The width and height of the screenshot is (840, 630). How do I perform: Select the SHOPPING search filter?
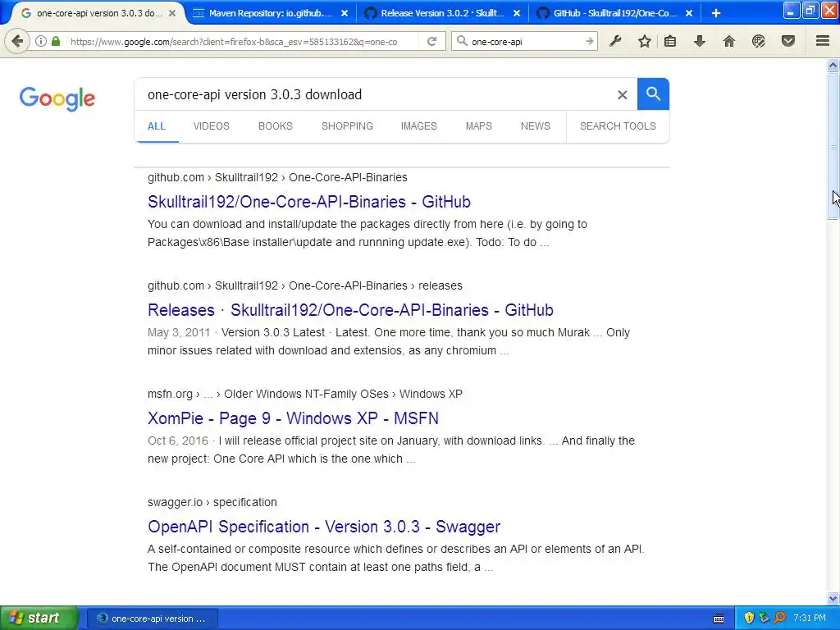(x=347, y=126)
